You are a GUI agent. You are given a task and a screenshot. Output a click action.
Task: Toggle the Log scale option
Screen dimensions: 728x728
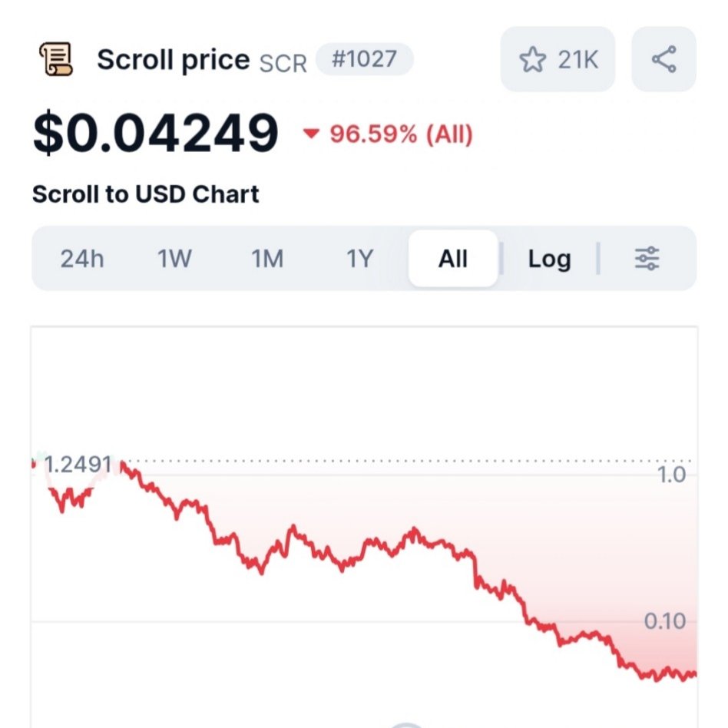549,259
